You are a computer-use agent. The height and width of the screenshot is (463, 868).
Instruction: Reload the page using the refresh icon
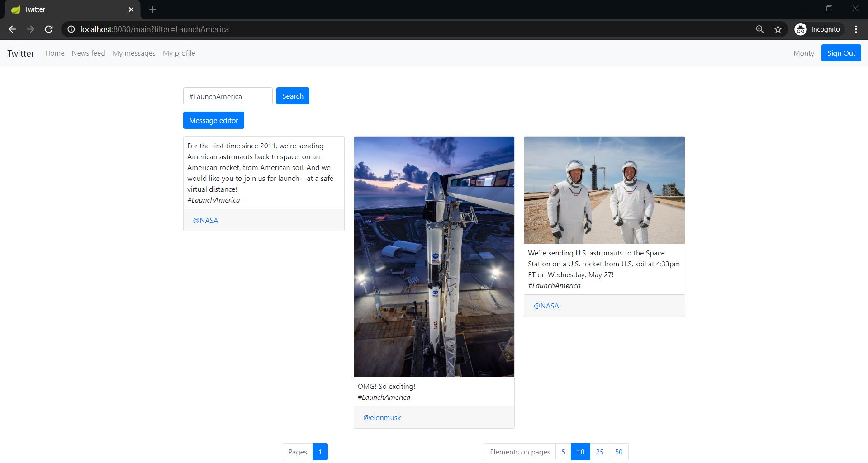point(49,29)
